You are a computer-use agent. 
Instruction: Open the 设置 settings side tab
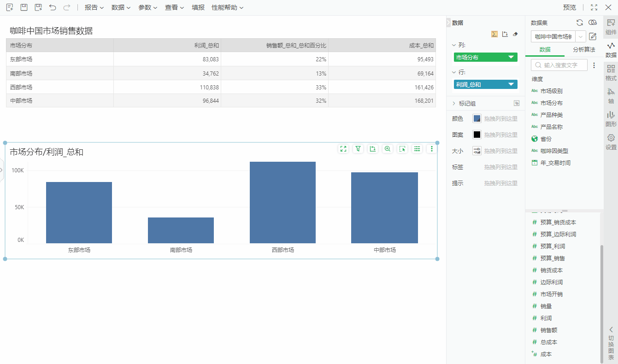(x=611, y=142)
